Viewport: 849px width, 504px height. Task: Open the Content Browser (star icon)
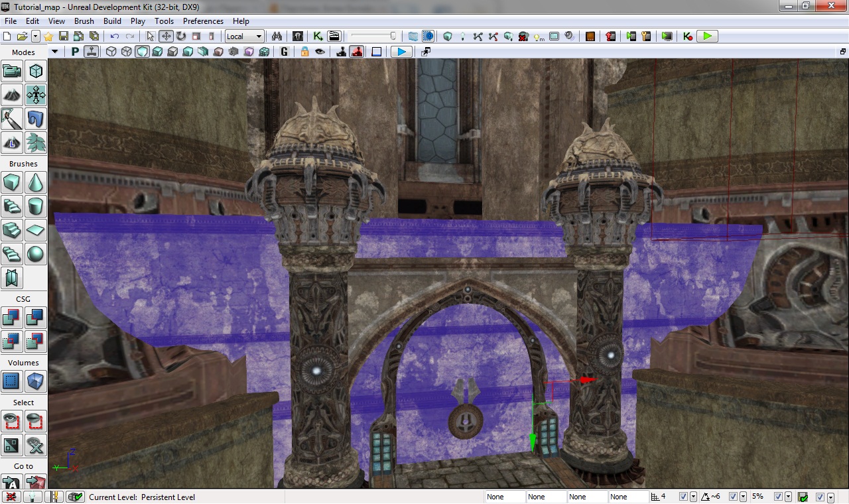click(48, 36)
